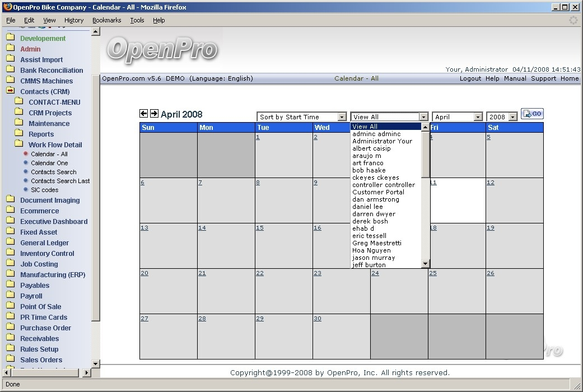Viewport: 583px width, 392px height.
Task: Open Contacts Search Last in sidebar
Action: pos(60,181)
